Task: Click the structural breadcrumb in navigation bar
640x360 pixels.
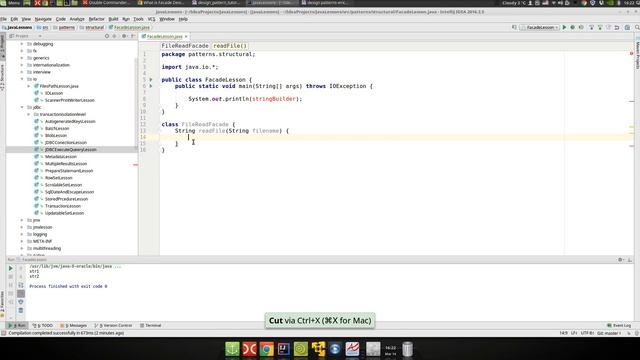Action: (94, 27)
